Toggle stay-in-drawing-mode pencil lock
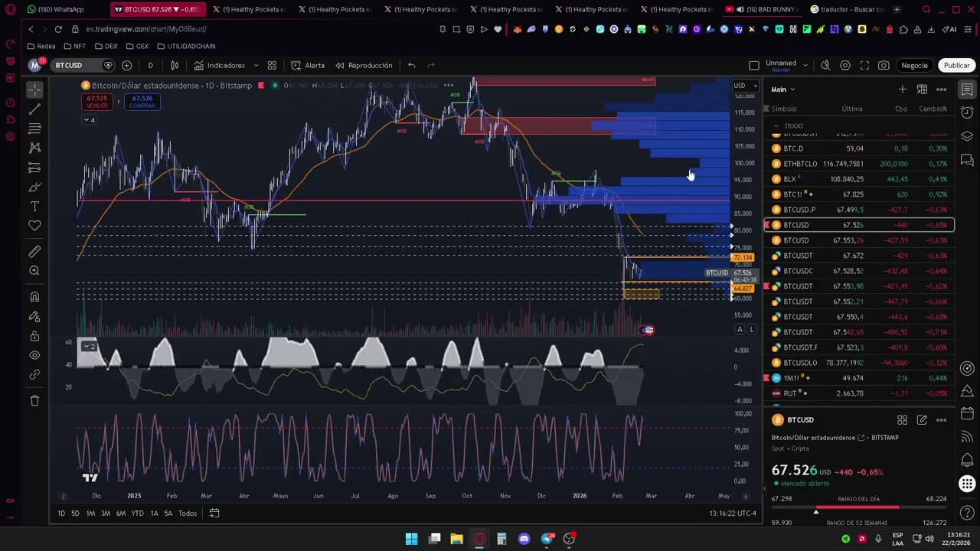This screenshot has height=551, width=980. [x=34, y=317]
